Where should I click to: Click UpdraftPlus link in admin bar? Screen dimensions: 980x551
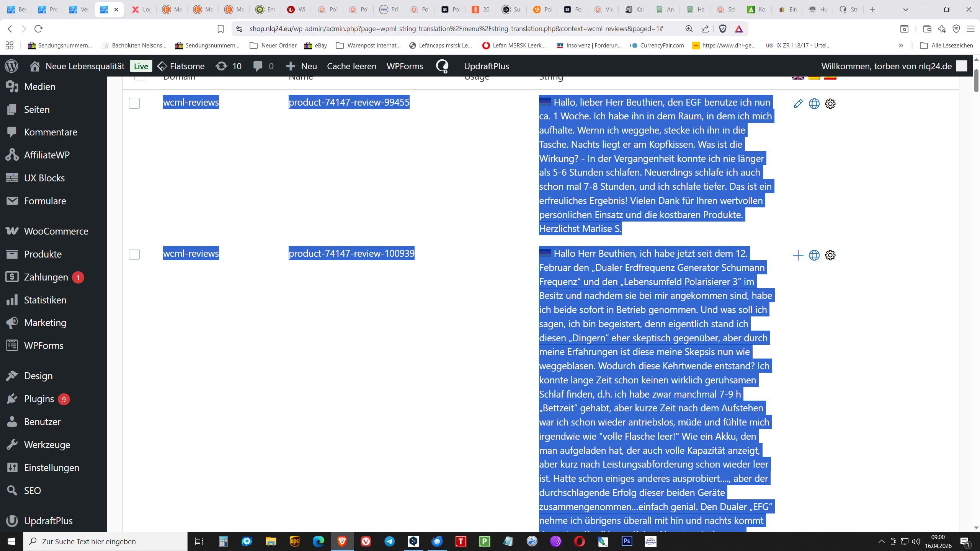(x=486, y=66)
